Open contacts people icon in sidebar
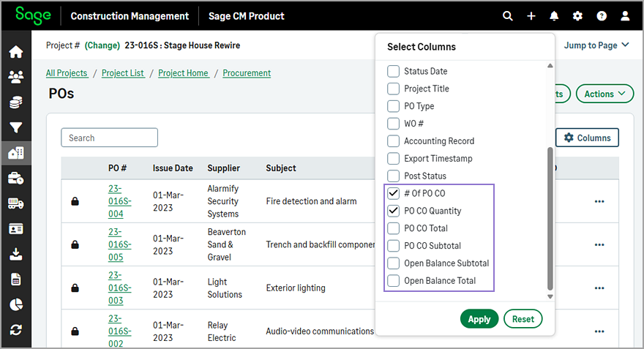The image size is (644, 349). tap(16, 77)
